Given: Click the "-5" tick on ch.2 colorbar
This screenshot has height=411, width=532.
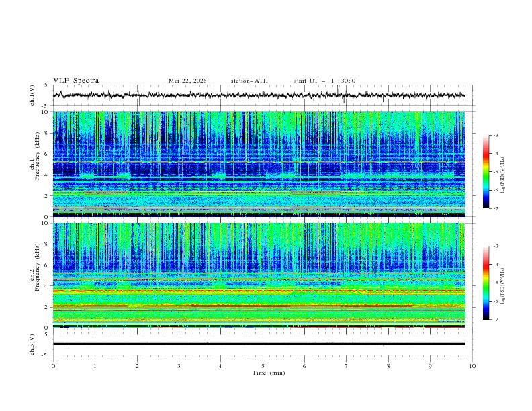Looking at the screenshot, I should tap(496, 283).
